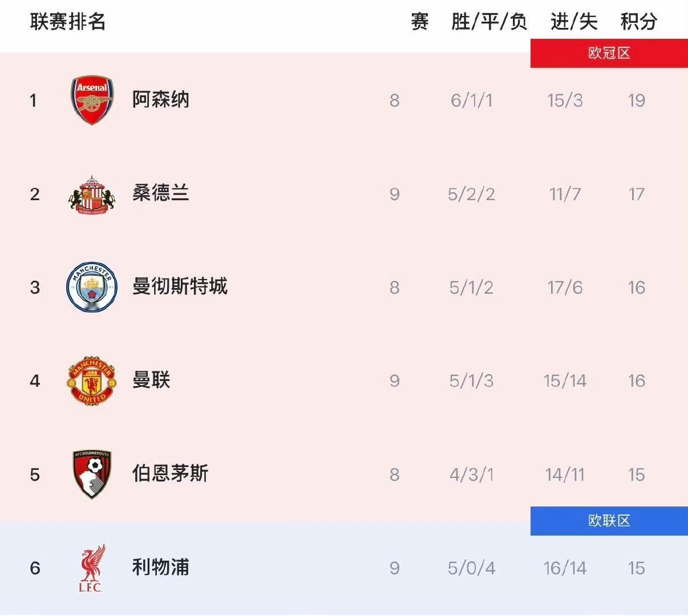Click the blue 欧联区 zone label
This screenshot has height=616, width=688.
[x=609, y=521]
